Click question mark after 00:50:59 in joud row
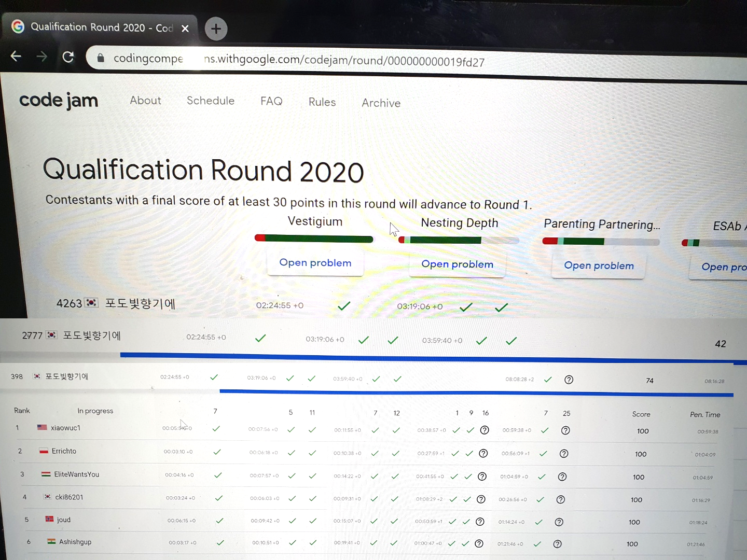This screenshot has width=747, height=560. [x=480, y=522]
